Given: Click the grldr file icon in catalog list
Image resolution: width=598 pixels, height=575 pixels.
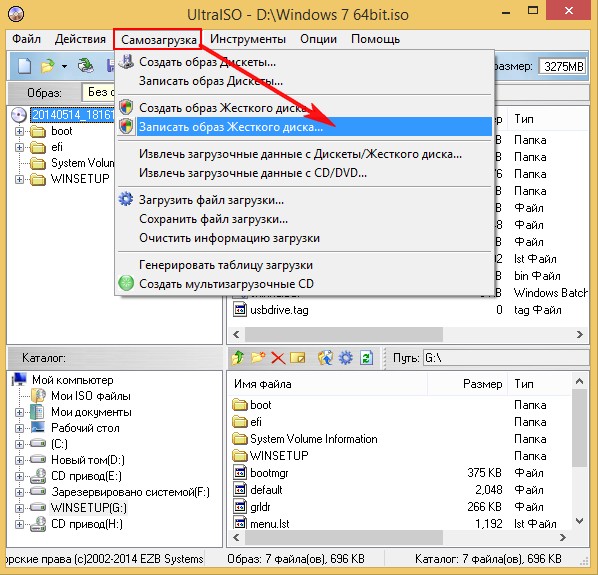Looking at the screenshot, I should [240, 507].
